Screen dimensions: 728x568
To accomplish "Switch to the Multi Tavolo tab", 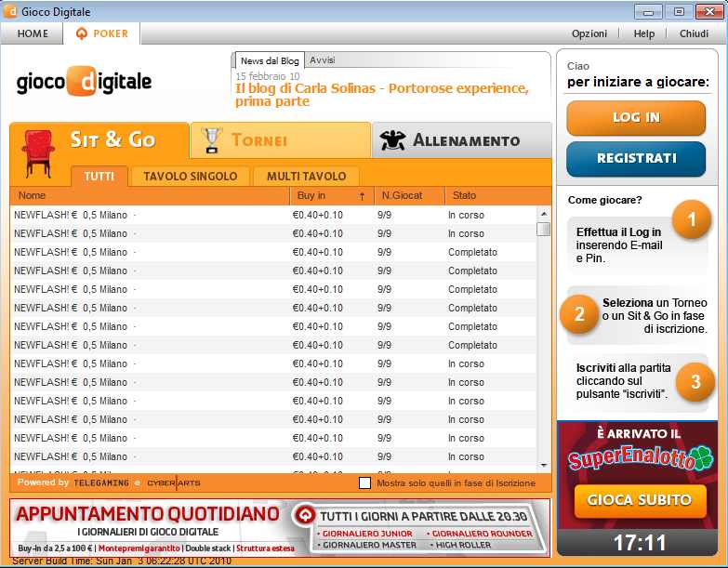I will coord(306,176).
